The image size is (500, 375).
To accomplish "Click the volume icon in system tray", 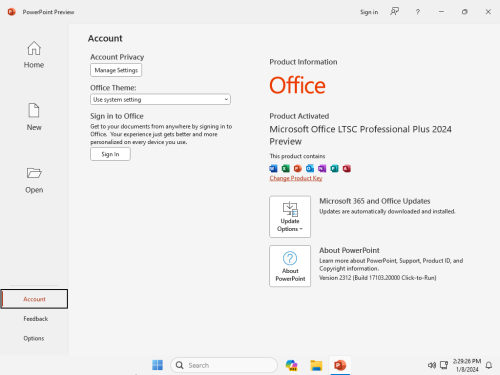I will [x=432, y=365].
